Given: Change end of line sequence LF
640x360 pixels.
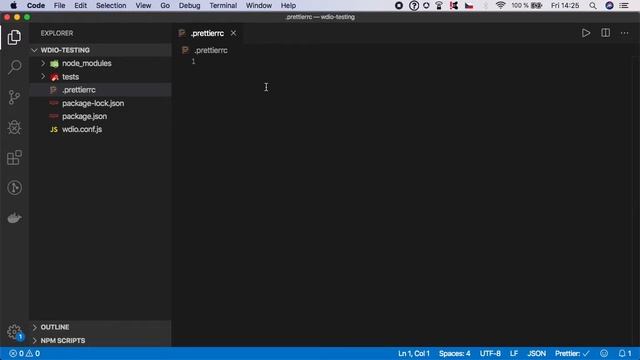Looking at the screenshot, I should click(x=514, y=353).
